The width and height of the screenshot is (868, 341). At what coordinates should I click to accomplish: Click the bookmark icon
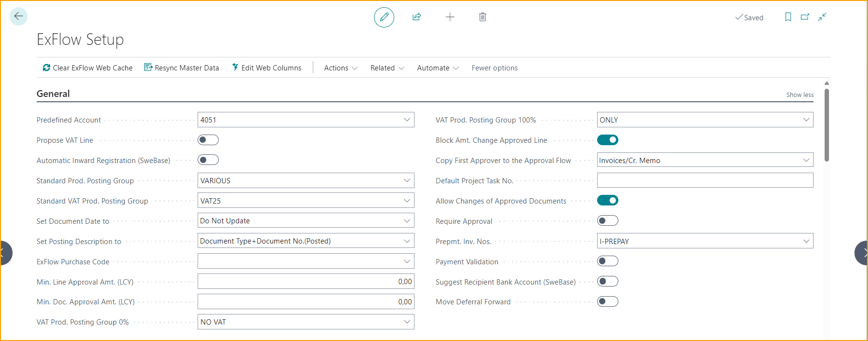pyautogui.click(x=788, y=17)
